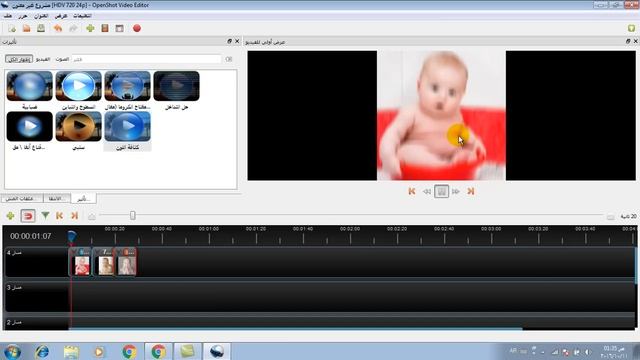Jump to the next marker icon
The width and height of the screenshot is (640, 360).
[x=74, y=216]
